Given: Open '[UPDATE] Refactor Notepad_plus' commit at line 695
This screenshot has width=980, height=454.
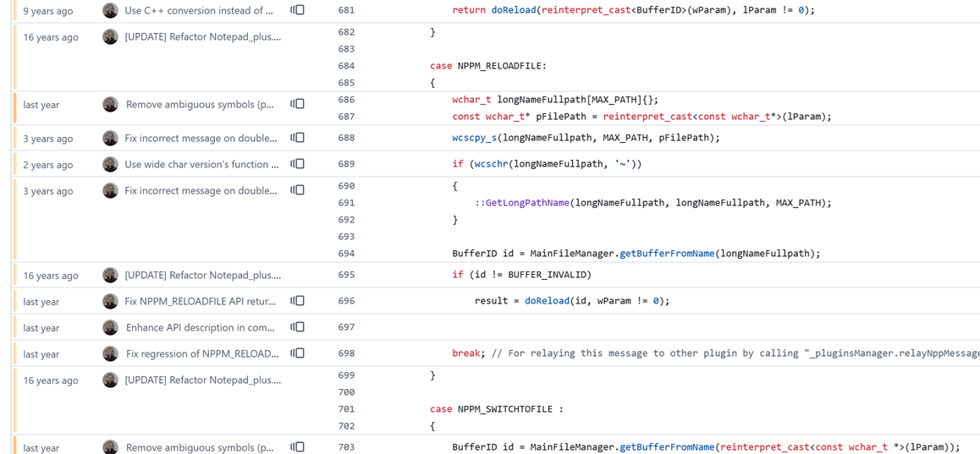Looking at the screenshot, I should tap(202, 276).
